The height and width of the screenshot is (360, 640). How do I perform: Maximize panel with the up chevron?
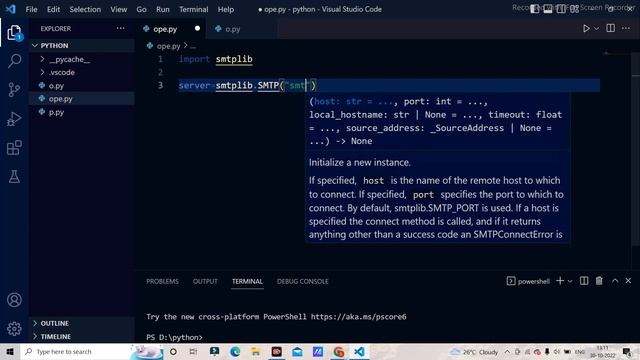615,281
